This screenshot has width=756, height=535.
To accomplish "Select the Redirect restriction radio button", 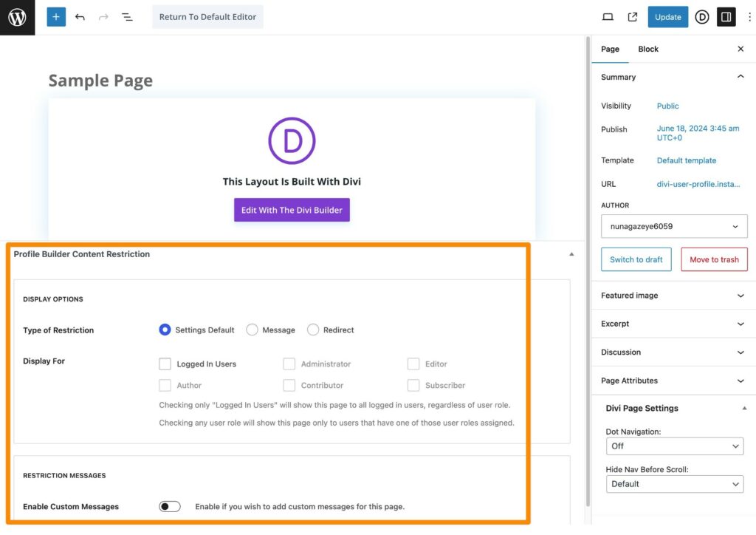I will (x=313, y=330).
